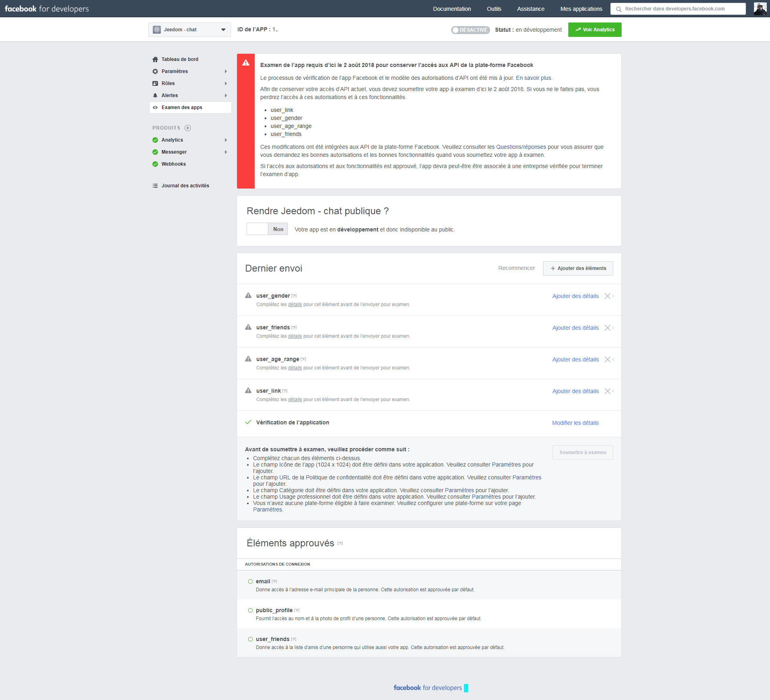This screenshot has width=770, height=700.
Task: Expand the Paramètres submenu arrow
Action: (x=226, y=71)
